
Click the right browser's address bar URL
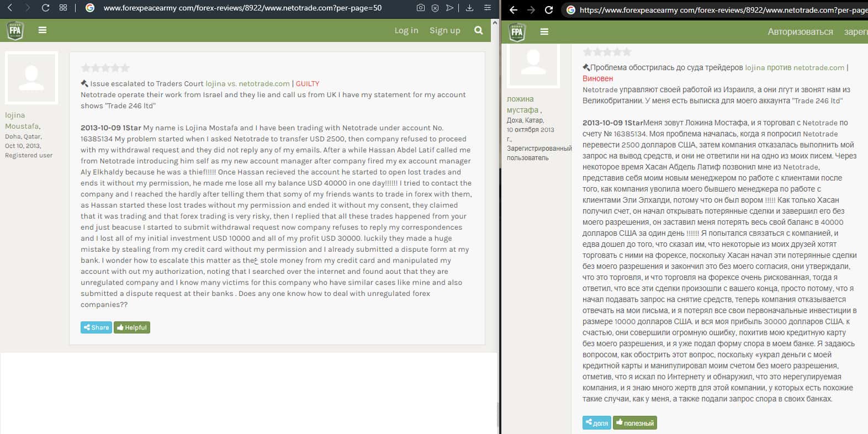pyautogui.click(x=723, y=10)
